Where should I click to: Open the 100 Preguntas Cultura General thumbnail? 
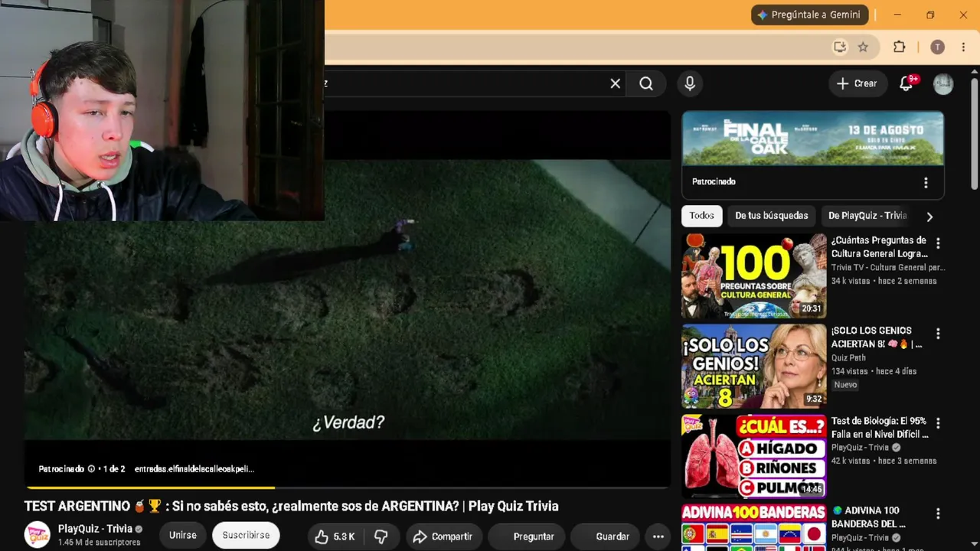tap(754, 275)
